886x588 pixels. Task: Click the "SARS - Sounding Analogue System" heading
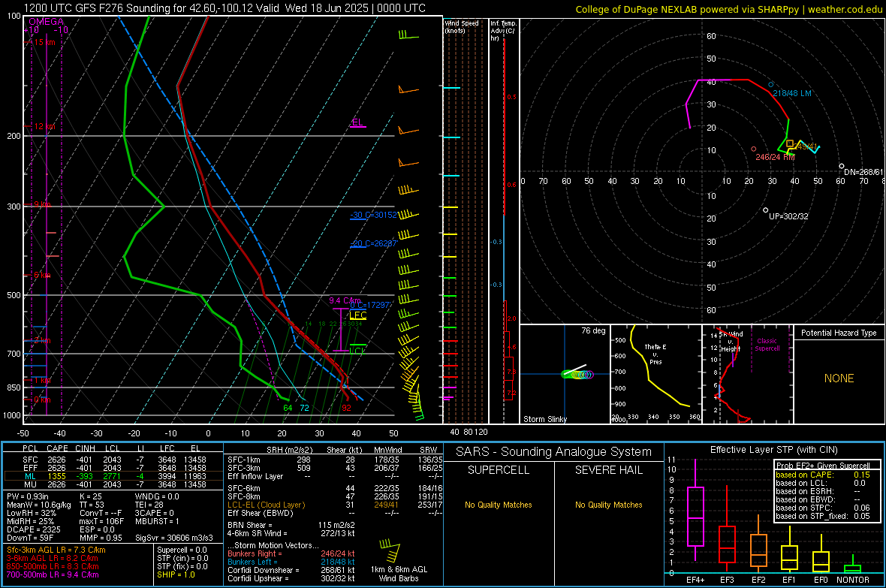pyautogui.click(x=554, y=452)
